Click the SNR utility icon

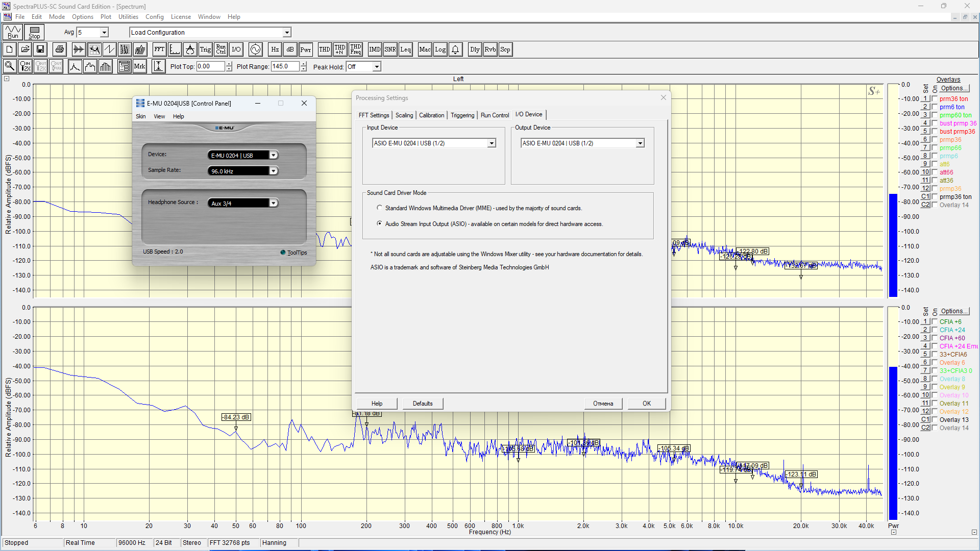click(x=390, y=49)
